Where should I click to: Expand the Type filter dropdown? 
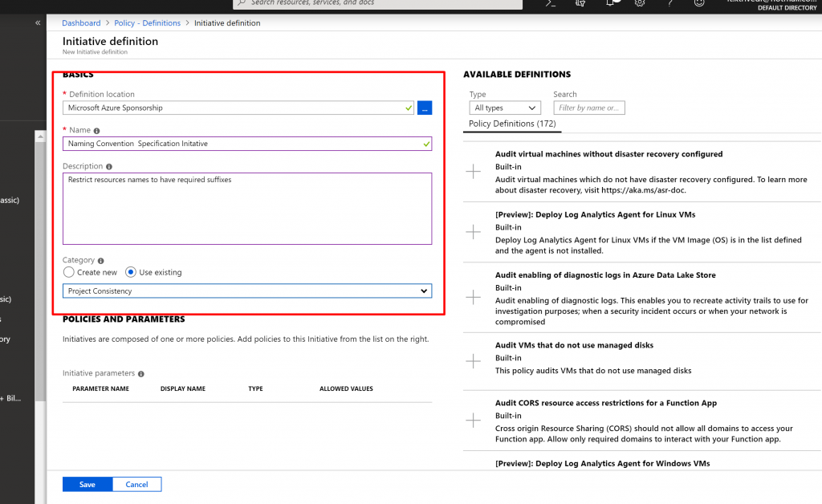505,108
